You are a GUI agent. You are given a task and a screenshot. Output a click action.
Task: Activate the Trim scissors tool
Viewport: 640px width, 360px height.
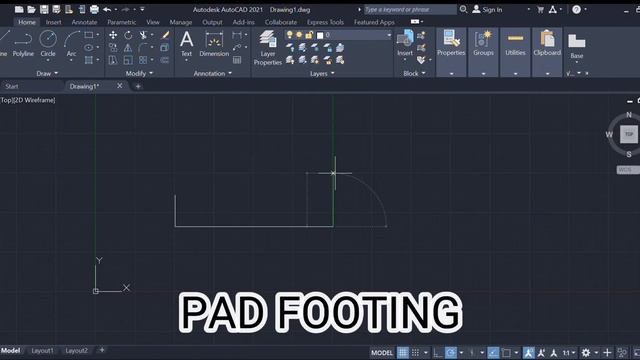tap(143, 35)
